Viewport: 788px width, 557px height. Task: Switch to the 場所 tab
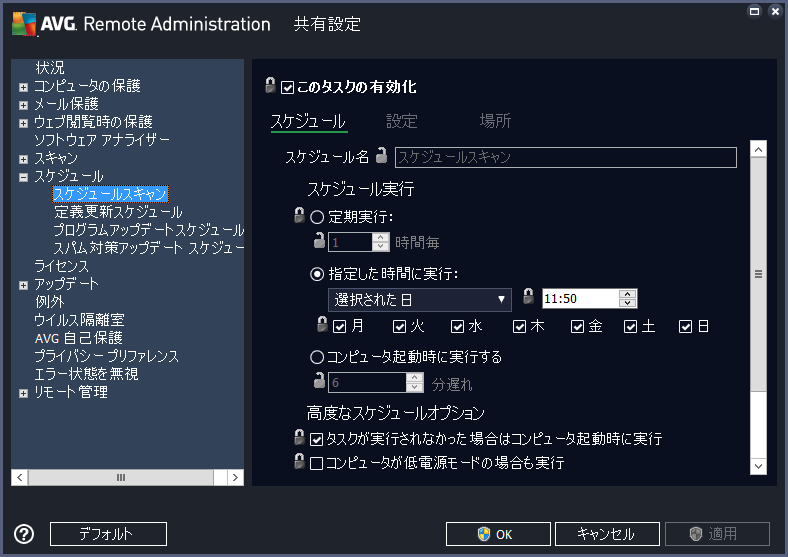tap(495, 121)
